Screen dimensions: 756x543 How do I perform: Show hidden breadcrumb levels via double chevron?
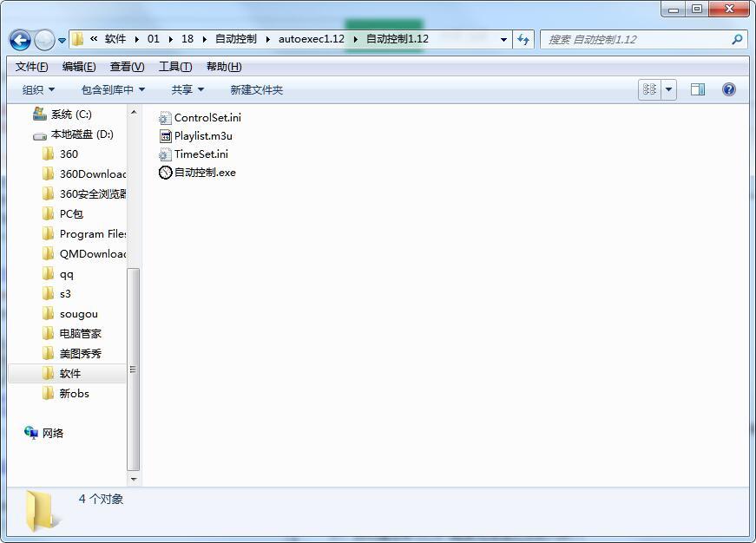click(x=94, y=38)
